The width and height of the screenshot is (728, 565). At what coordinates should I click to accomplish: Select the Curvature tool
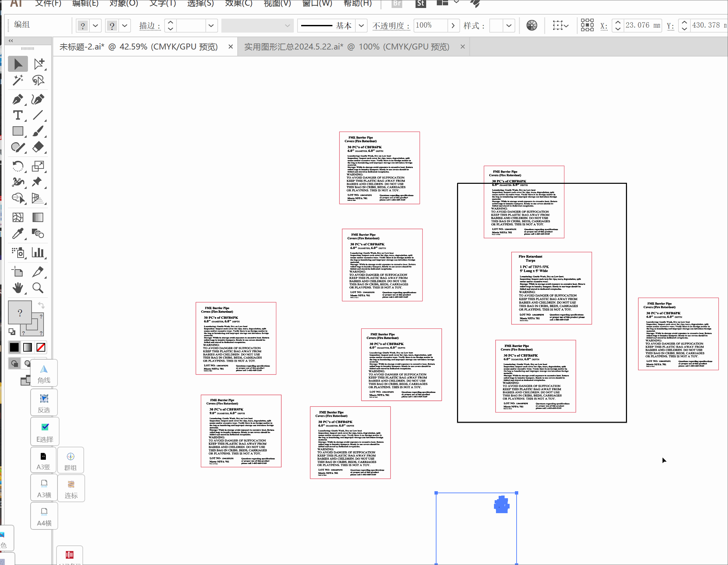(38, 99)
